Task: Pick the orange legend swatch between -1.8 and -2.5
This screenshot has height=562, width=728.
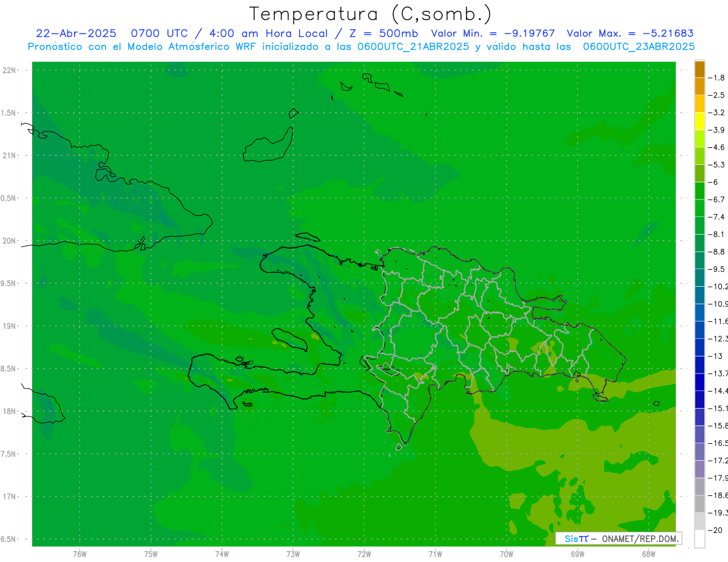Action: 699,87
